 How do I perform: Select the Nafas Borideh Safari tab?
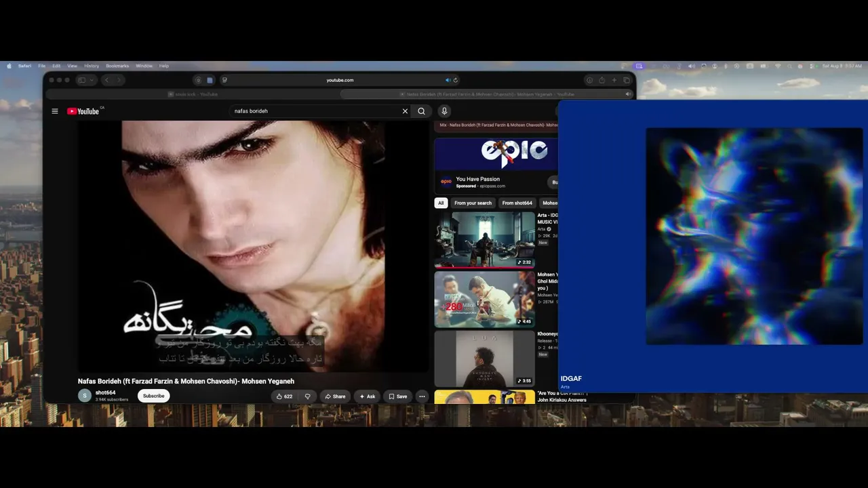point(486,94)
